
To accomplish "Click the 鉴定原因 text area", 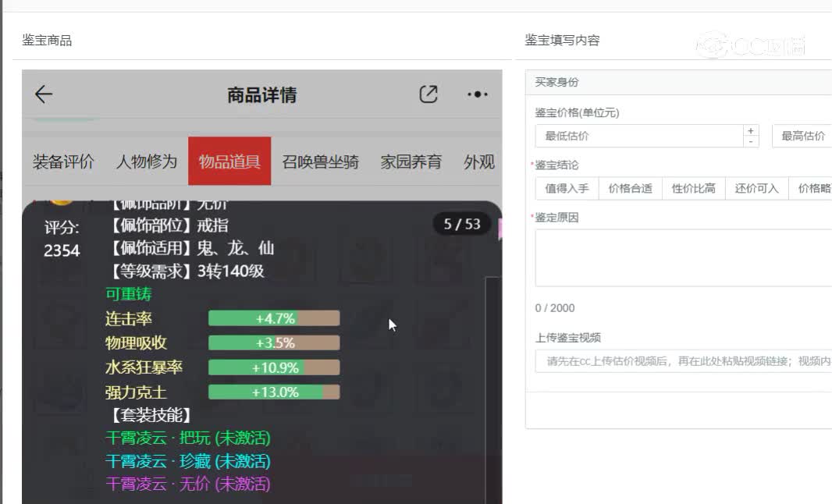I will click(684, 257).
